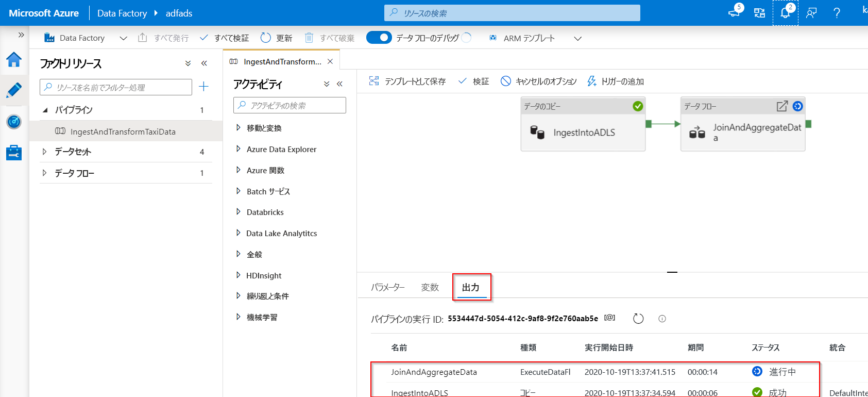
Task: Select the 出力 tab
Action: tap(471, 287)
